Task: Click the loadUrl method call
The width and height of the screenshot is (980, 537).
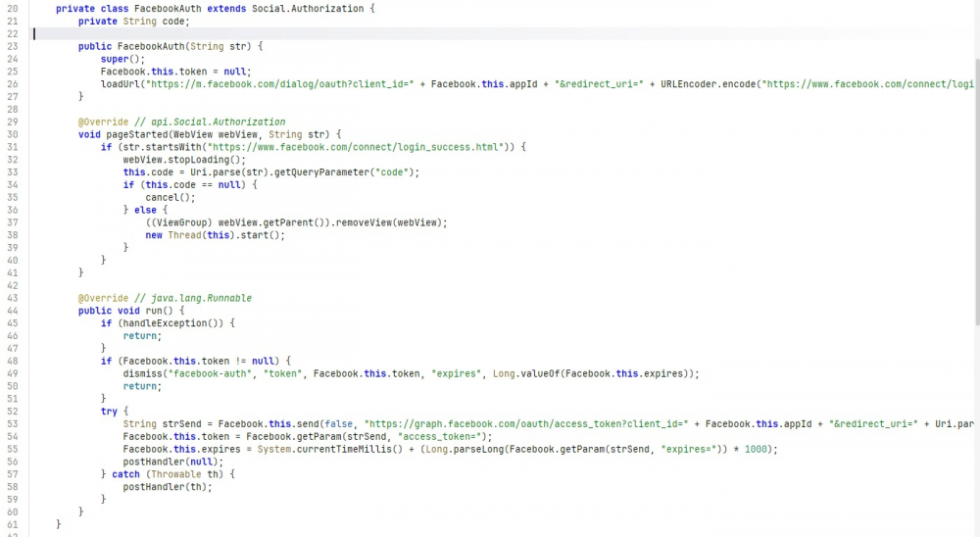Action: 122,84
